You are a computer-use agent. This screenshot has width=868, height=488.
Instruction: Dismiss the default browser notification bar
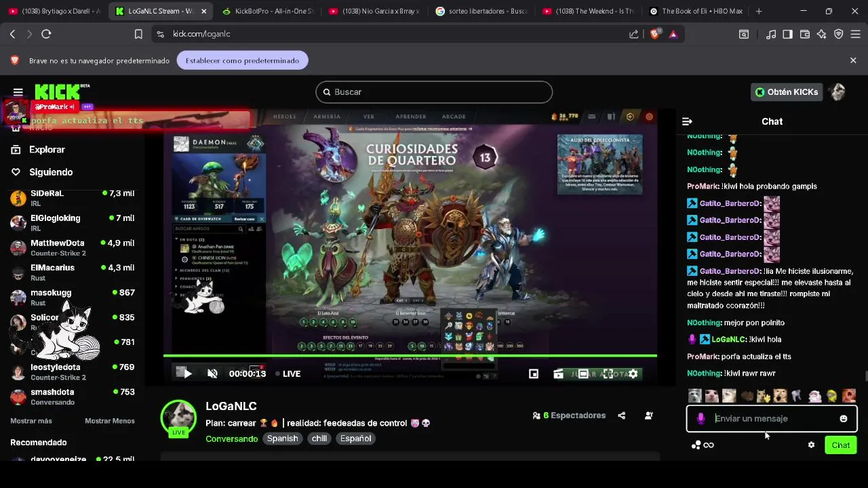tap(853, 60)
